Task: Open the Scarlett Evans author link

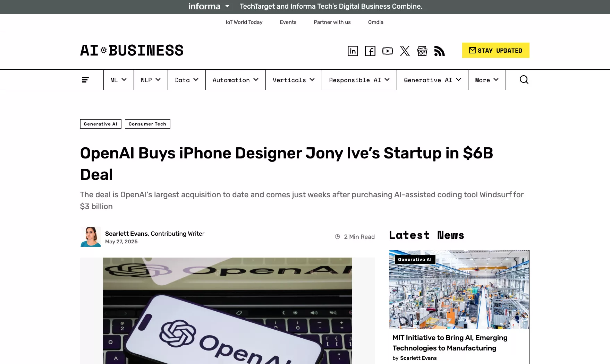Action: pyautogui.click(x=126, y=234)
